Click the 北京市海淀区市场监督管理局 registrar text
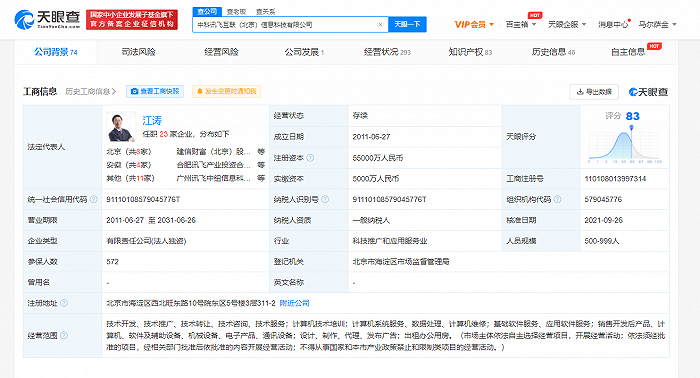 [400, 262]
